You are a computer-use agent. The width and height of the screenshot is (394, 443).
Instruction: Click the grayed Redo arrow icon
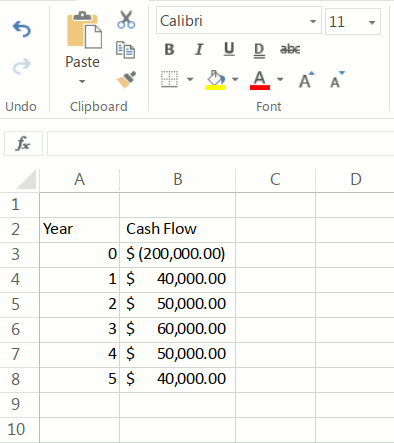[x=22, y=66]
